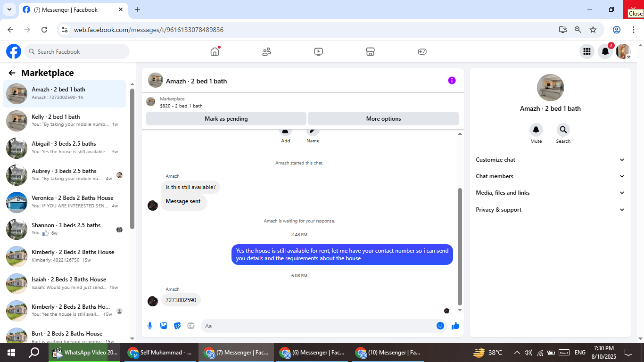Click More options button
644x362 pixels.
[x=383, y=119]
